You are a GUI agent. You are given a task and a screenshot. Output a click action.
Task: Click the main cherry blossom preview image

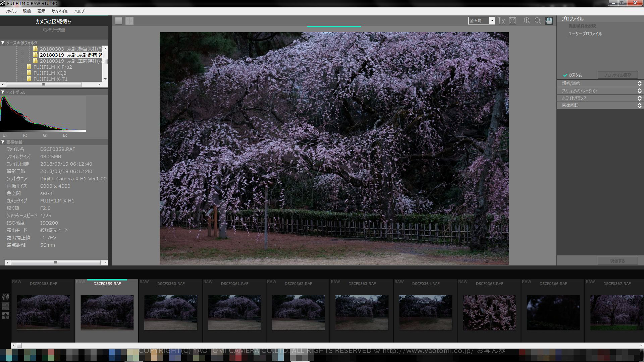[334, 148]
